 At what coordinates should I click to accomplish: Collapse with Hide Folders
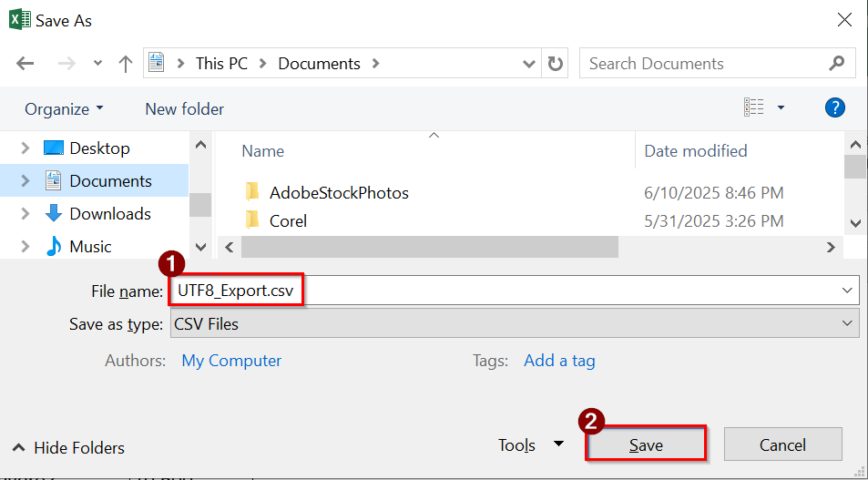(x=68, y=447)
